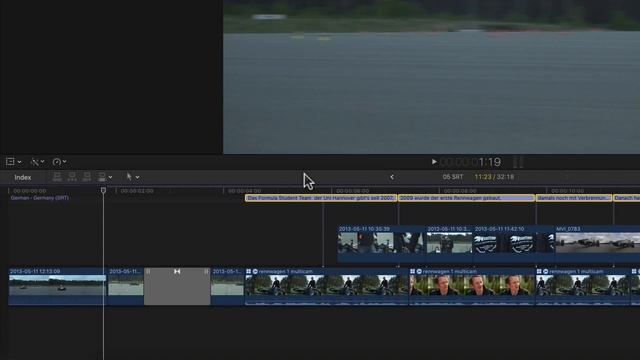Open the color and audio enhancements menu
640x360 pixels.
pos(37,162)
